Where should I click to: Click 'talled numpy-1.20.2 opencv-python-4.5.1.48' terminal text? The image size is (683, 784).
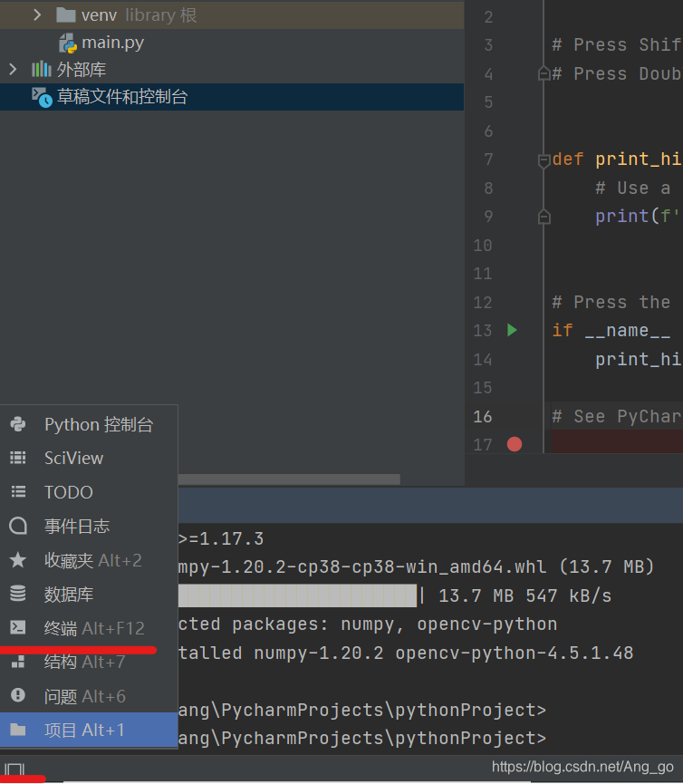tap(406, 653)
